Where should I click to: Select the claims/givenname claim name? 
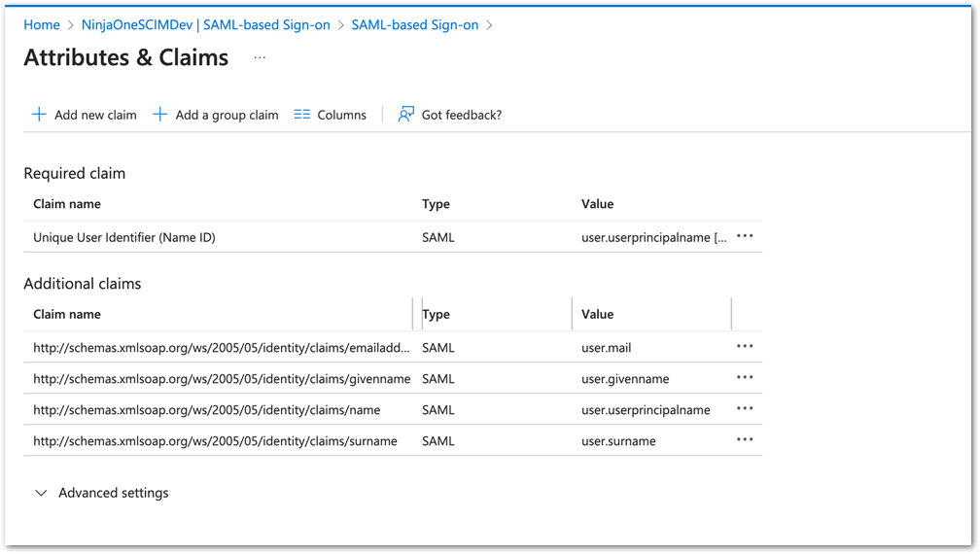click(222, 379)
